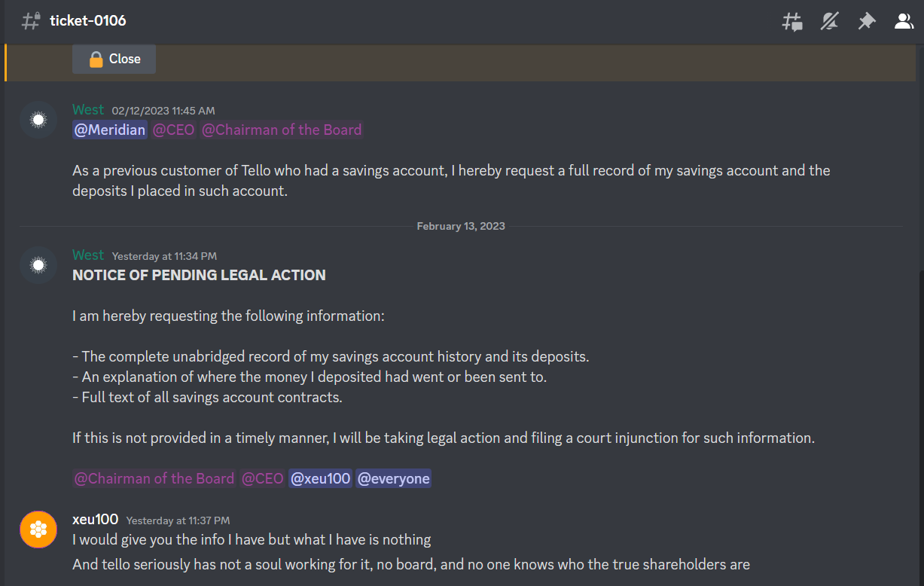The image size is (924, 586).
Task: Click the vertical chat scrollbar
Action: tap(919, 429)
